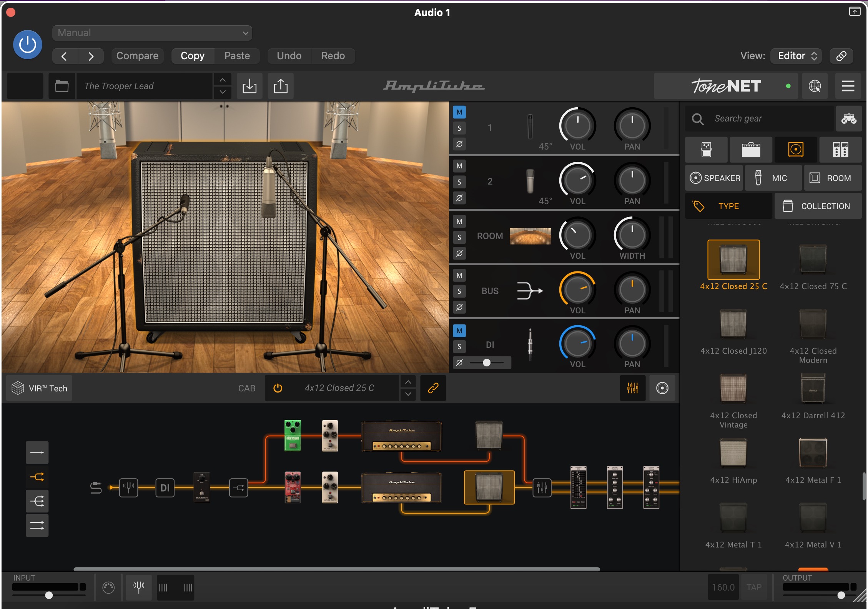Select the MIC tab
Screen dimensions: 868x609
click(x=773, y=178)
